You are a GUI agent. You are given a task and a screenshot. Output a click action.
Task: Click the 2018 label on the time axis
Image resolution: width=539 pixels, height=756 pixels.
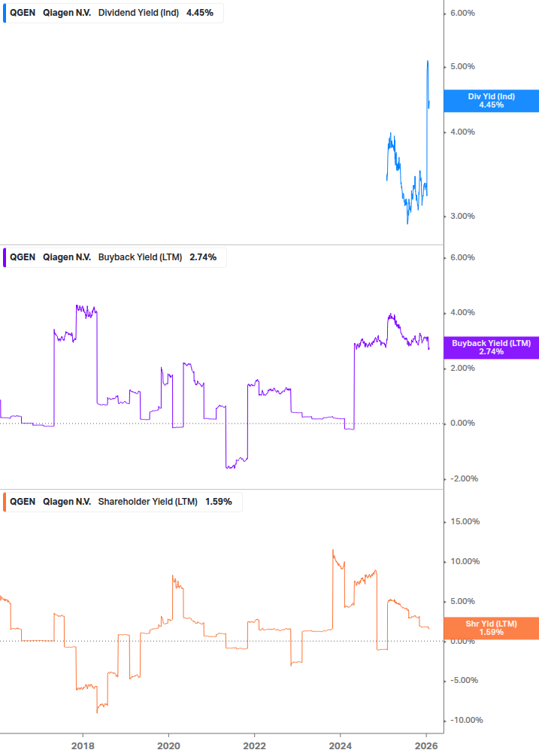pyautogui.click(x=83, y=746)
